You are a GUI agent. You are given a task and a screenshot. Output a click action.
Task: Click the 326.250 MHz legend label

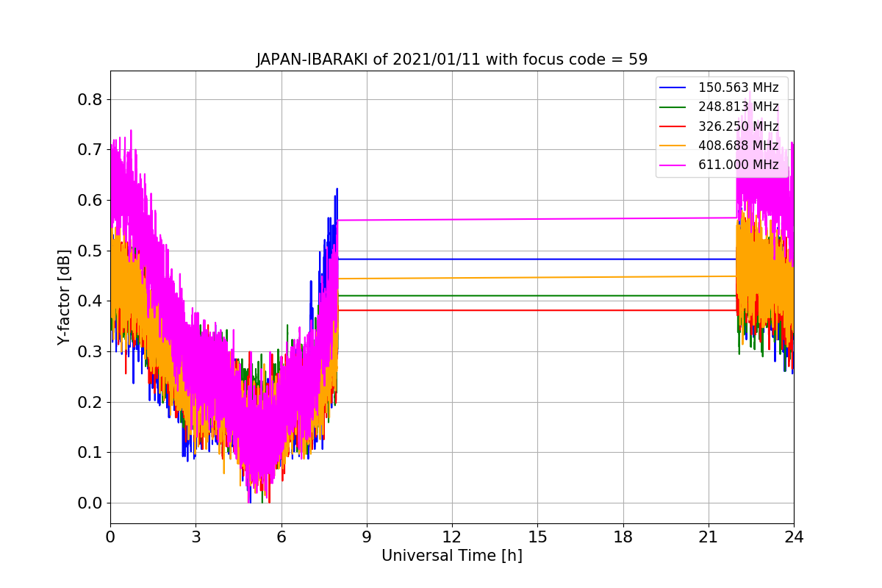tap(738, 126)
